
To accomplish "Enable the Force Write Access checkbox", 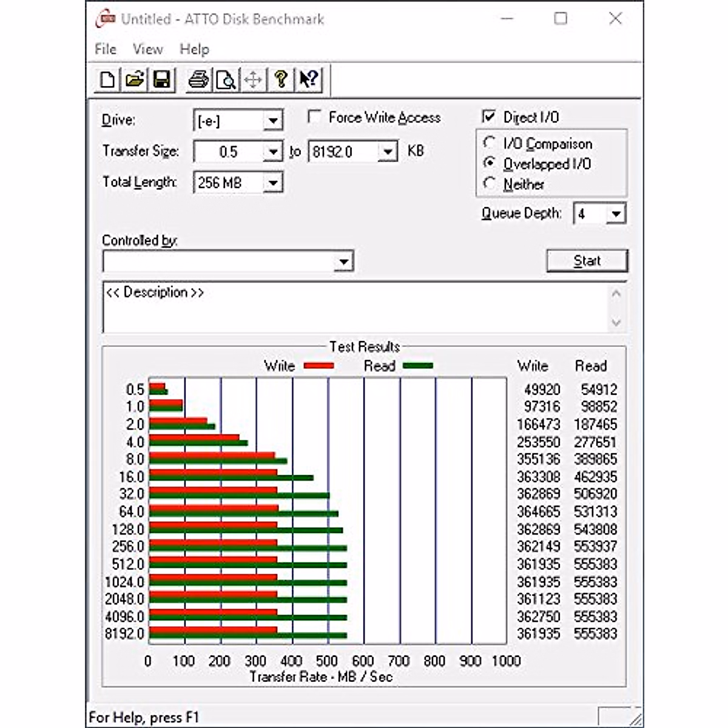I will click(314, 116).
